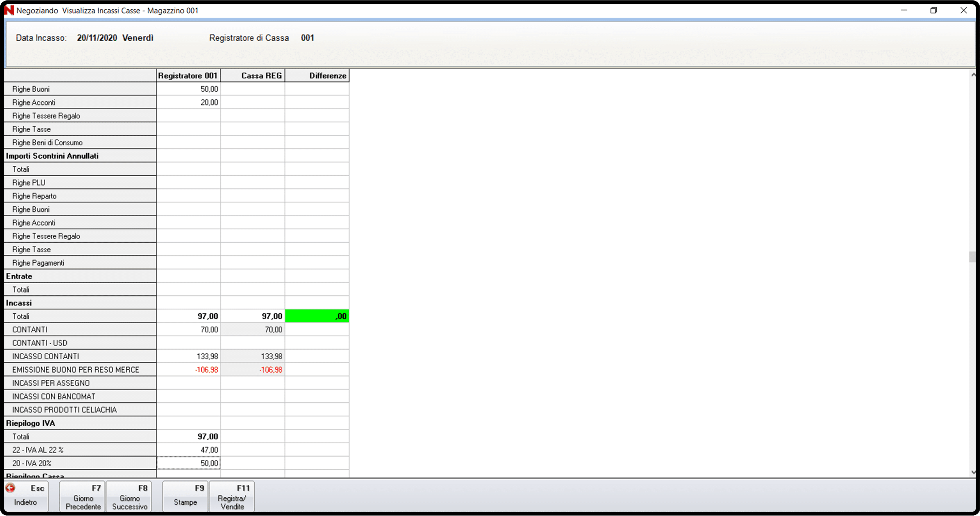Select the Registratore 001 column header
The image size is (980, 516).
pyautogui.click(x=188, y=75)
